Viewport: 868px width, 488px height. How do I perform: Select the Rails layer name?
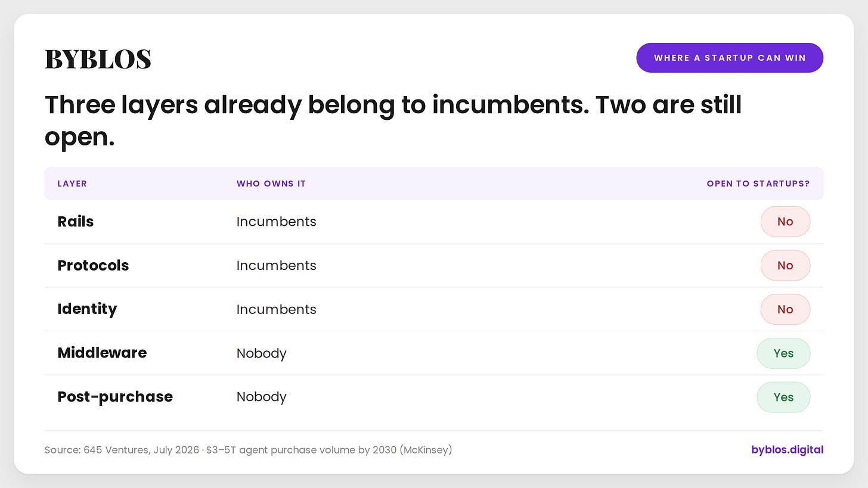pos(76,222)
